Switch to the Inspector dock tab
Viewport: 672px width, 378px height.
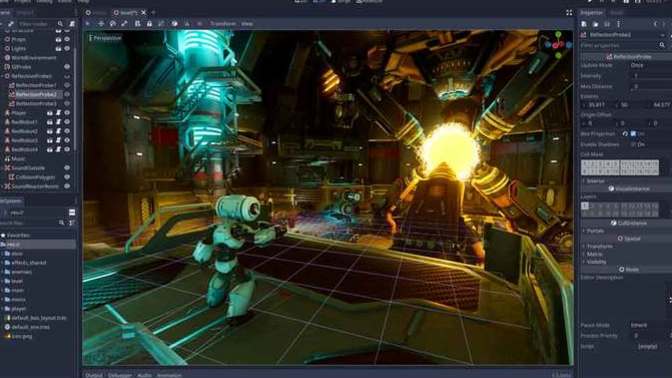tap(592, 13)
